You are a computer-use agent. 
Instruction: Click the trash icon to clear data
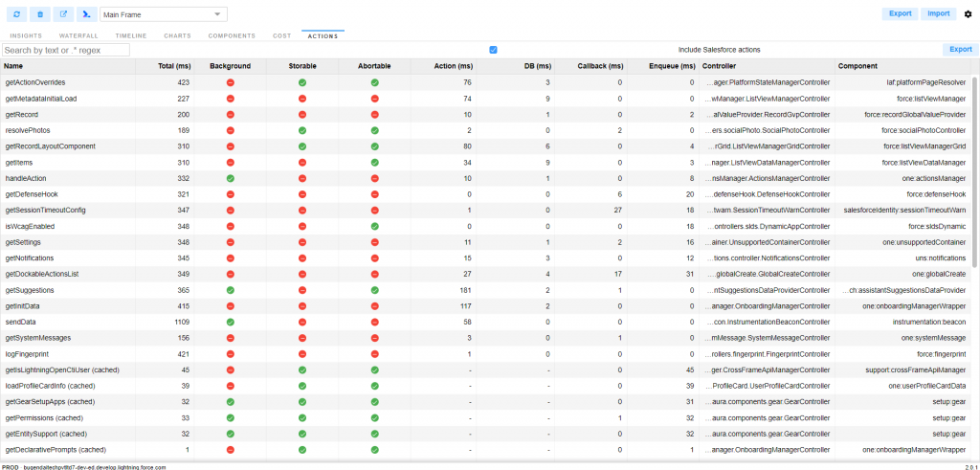(38, 14)
